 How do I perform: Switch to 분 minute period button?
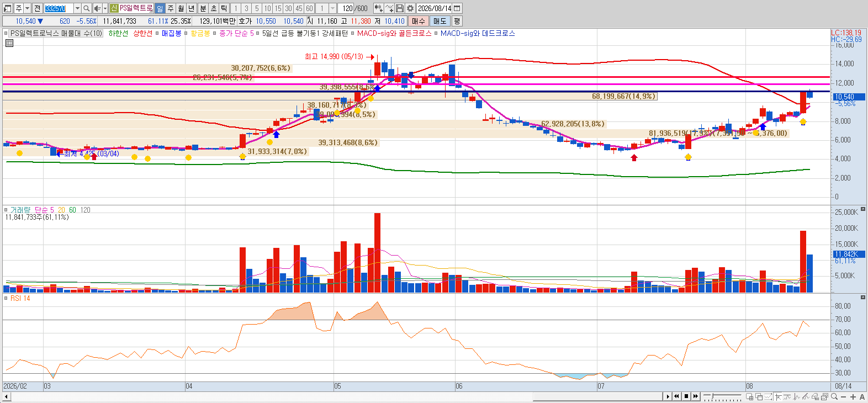coord(203,8)
